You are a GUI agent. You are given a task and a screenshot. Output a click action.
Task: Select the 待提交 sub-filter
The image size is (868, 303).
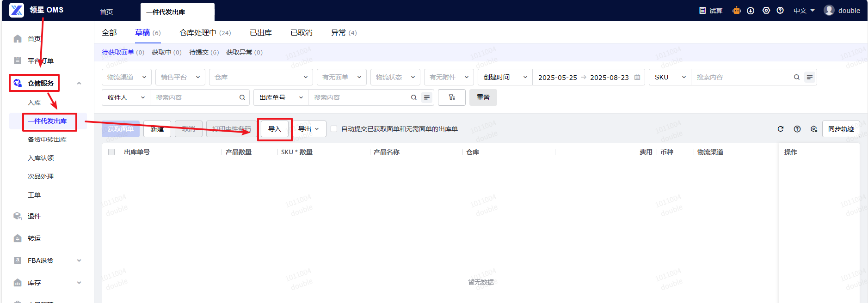pyautogui.click(x=204, y=52)
